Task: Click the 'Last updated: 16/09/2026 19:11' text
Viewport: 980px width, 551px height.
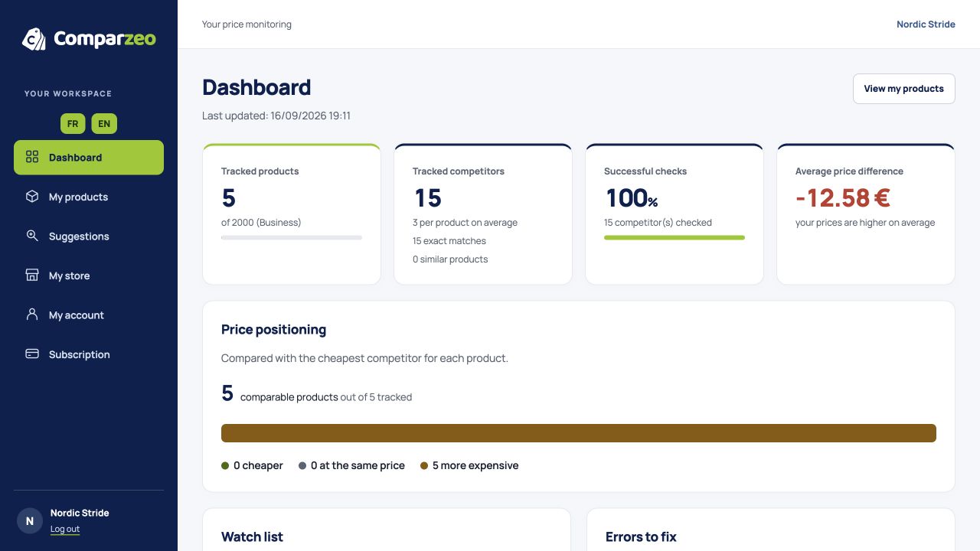Action: pyautogui.click(x=276, y=116)
